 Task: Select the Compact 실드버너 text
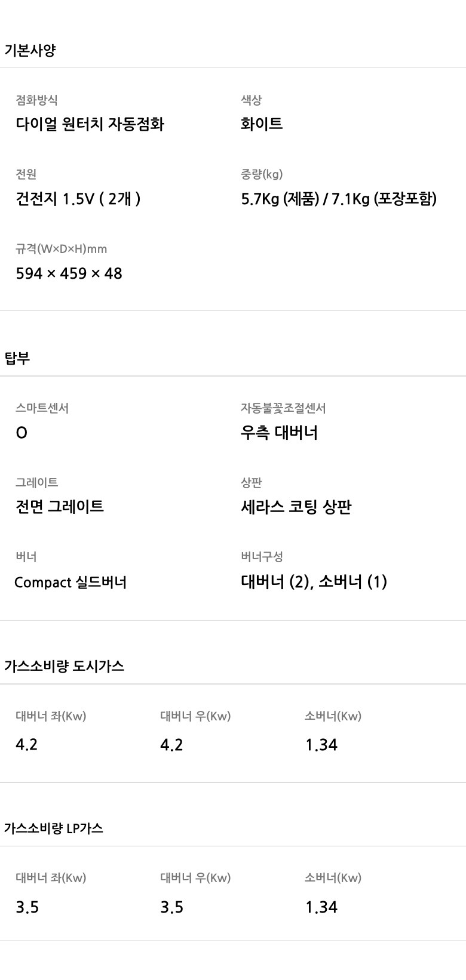[70, 582]
